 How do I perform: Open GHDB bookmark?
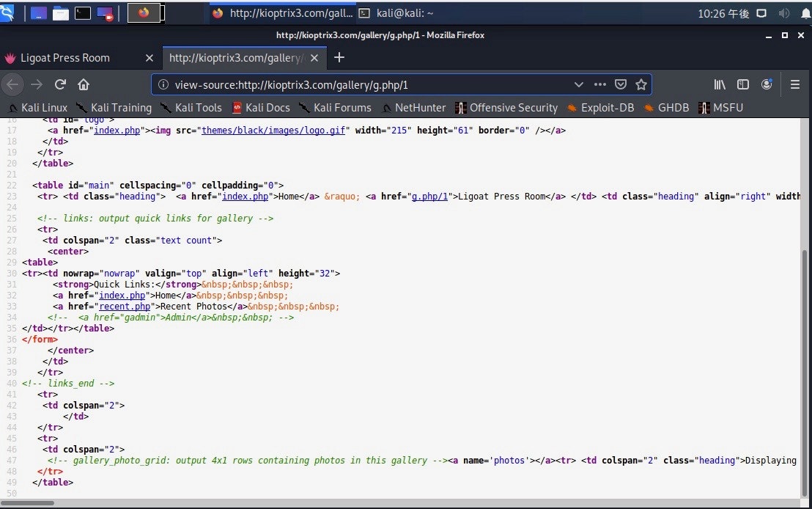click(x=667, y=108)
